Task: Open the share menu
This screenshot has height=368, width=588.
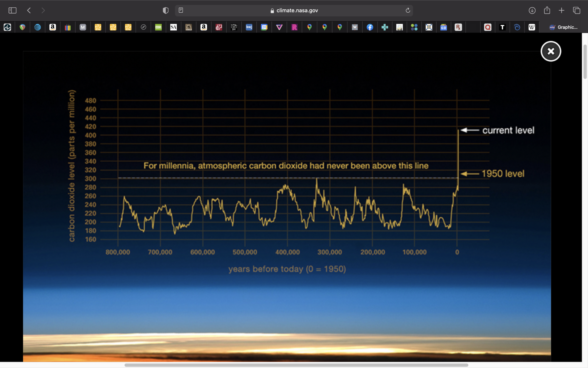Action: click(547, 10)
